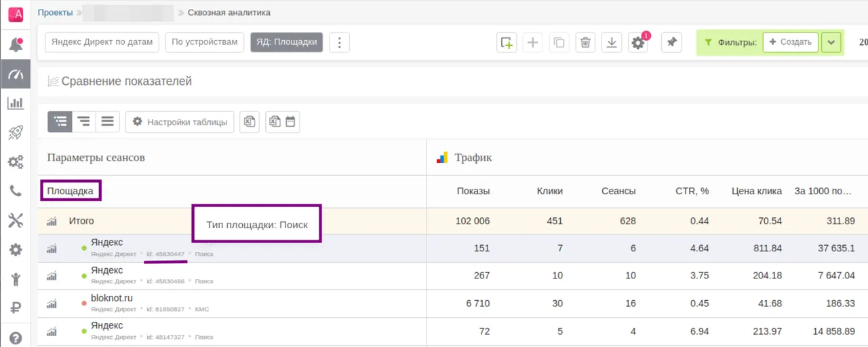Click the trash delete icon

pyautogui.click(x=586, y=42)
